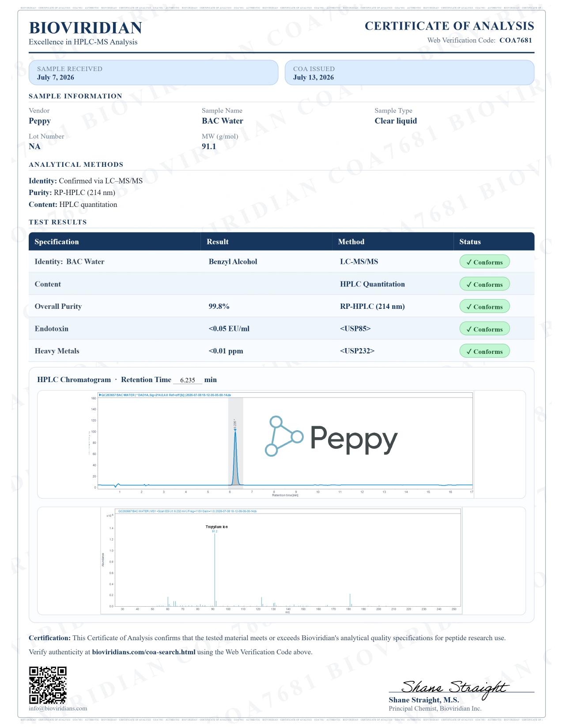This screenshot has height=728, width=563.
Task: Click the HPLC Chromatogram heading
Action: coord(74,380)
